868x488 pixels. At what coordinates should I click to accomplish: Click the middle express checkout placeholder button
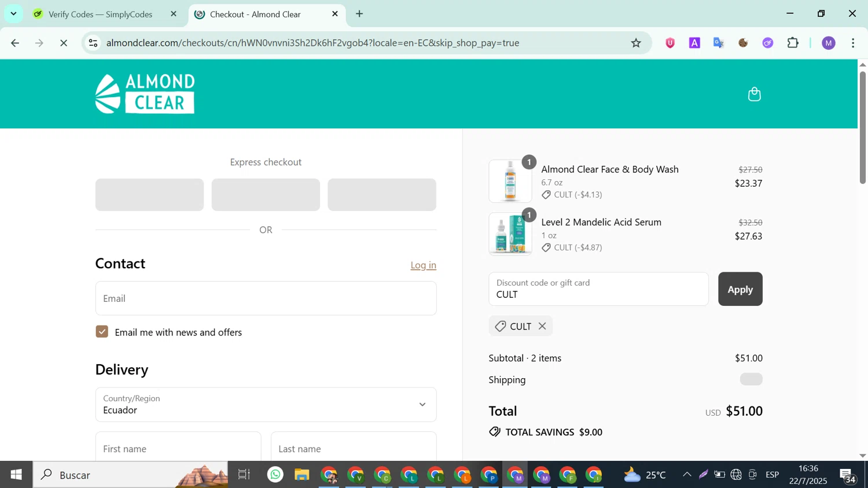266,194
